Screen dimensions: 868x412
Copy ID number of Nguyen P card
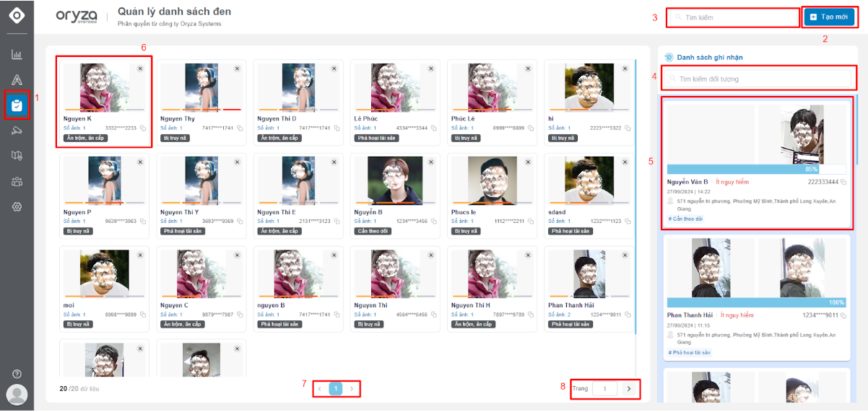point(143,222)
